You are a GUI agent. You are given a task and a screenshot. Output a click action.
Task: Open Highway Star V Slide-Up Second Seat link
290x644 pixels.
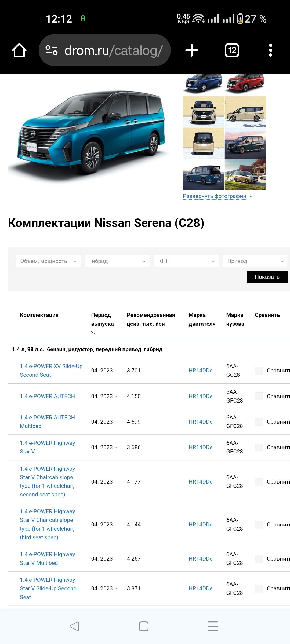[48, 588]
